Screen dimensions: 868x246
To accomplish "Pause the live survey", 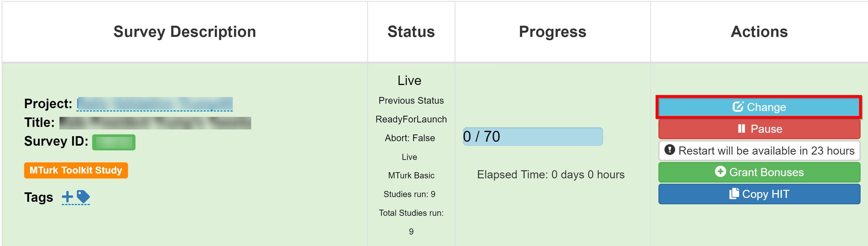I will click(759, 129).
